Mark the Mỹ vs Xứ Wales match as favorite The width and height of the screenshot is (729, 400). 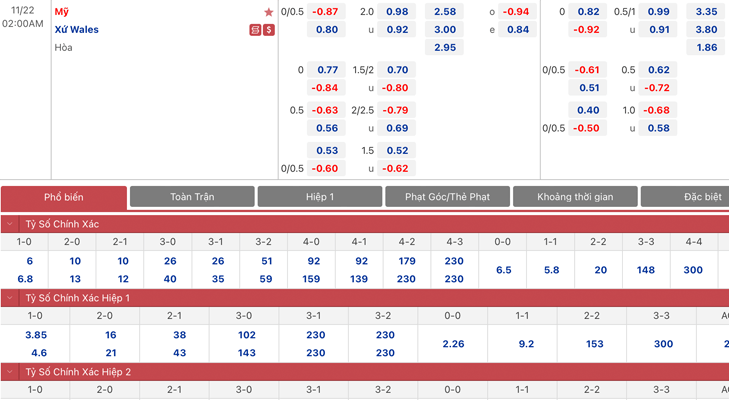pos(268,12)
